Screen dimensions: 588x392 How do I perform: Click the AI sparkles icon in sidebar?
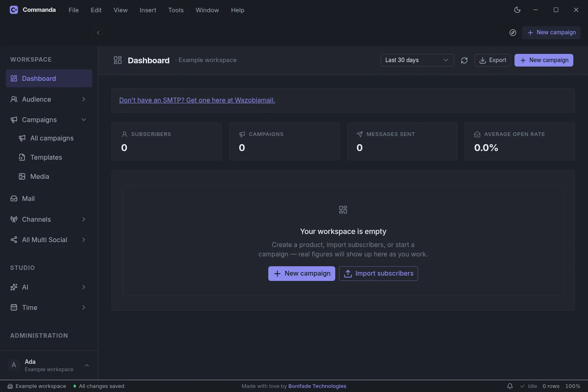[14, 287]
